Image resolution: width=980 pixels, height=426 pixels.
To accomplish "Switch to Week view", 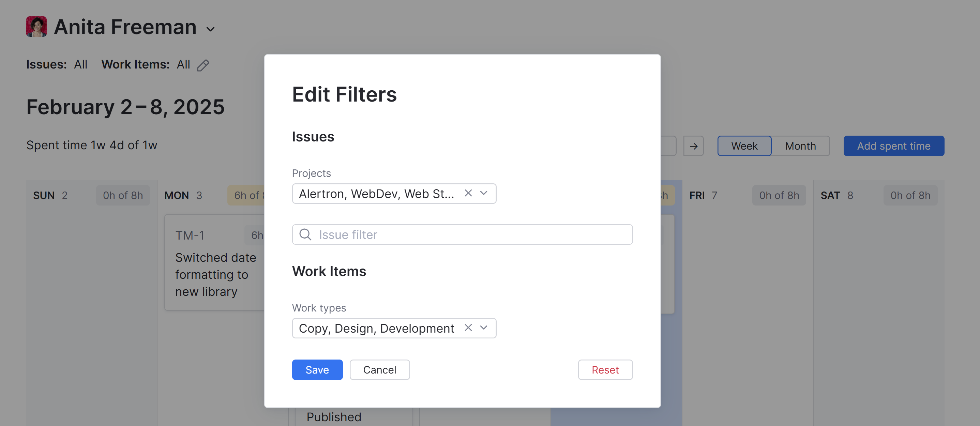I will pyautogui.click(x=744, y=146).
